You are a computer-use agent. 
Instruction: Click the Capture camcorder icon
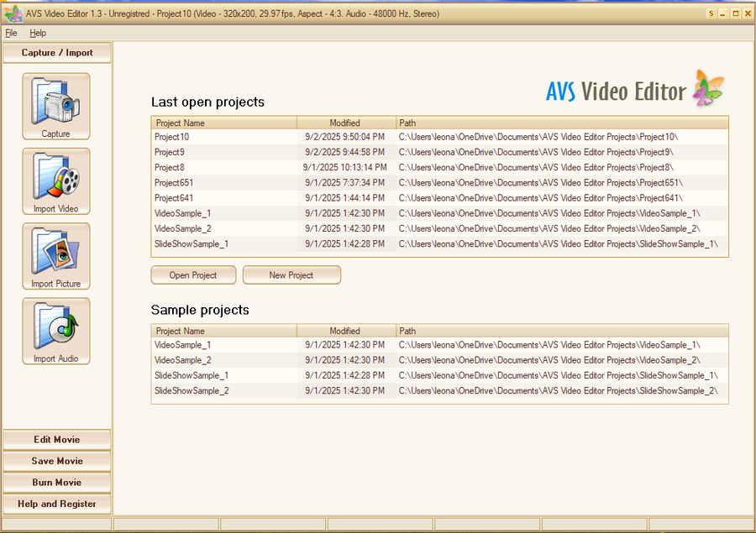coord(56,106)
